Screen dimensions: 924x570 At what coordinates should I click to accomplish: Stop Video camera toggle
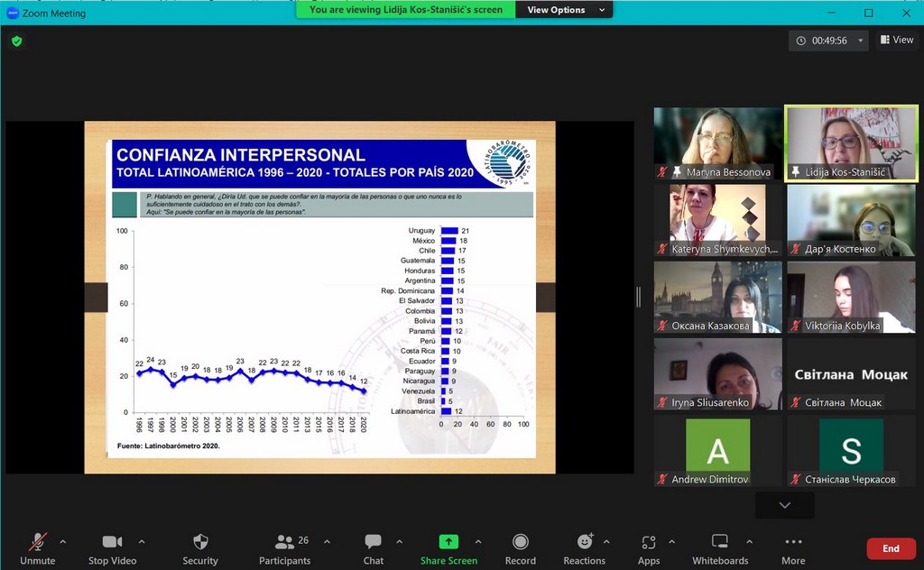click(x=112, y=548)
